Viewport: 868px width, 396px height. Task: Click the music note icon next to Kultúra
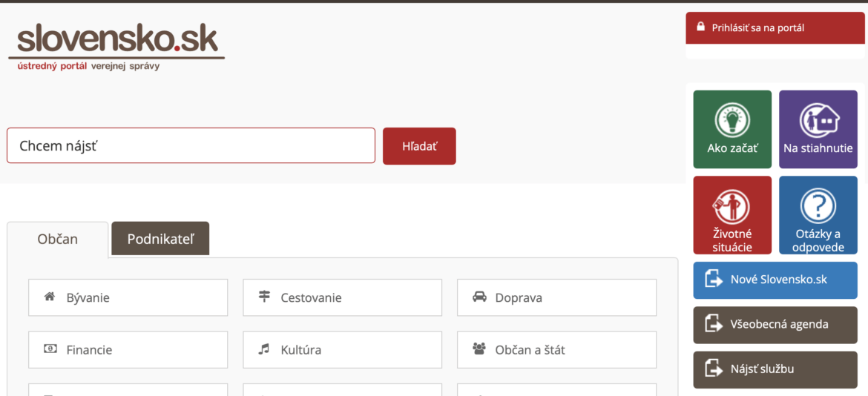(264, 349)
